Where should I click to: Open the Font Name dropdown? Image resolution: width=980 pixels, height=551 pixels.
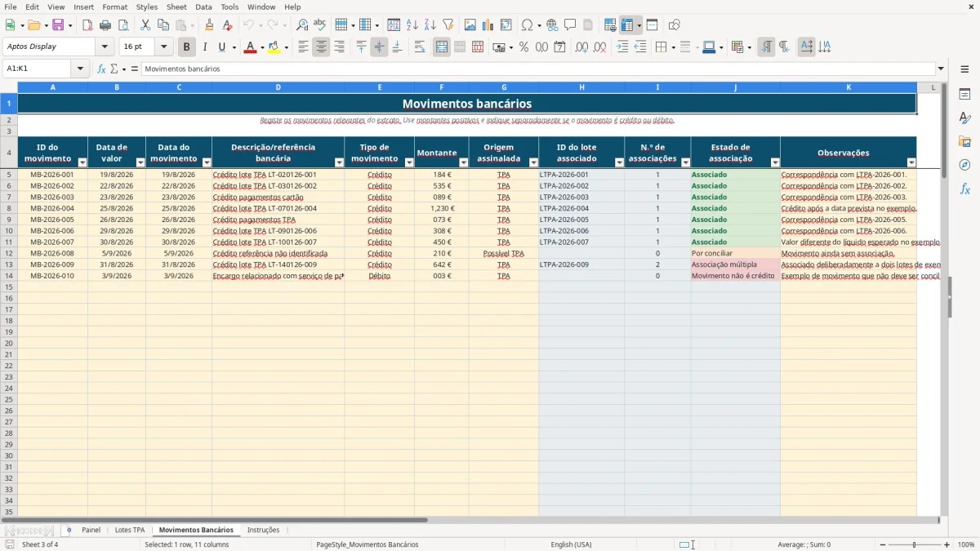(x=105, y=47)
